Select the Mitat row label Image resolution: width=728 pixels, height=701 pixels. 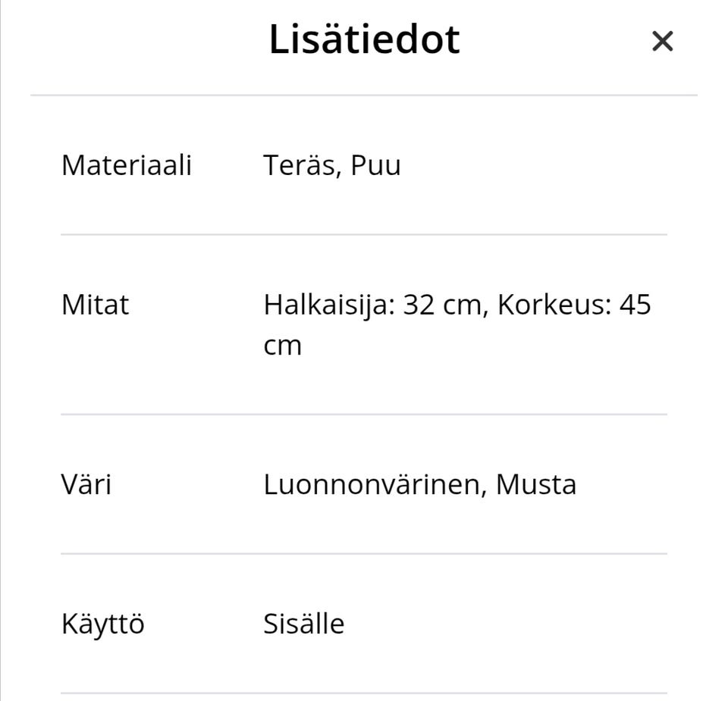pyautogui.click(x=95, y=305)
